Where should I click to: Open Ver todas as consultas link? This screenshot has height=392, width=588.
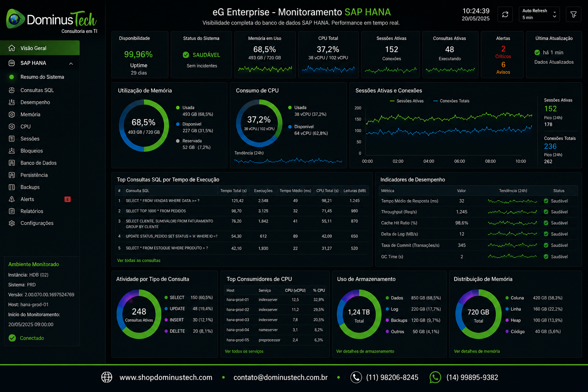point(139,260)
